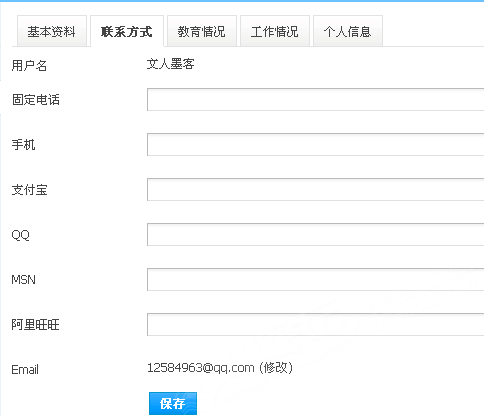Click the 用户名 label
Viewport: 484px width, 416px height.
coord(29,65)
